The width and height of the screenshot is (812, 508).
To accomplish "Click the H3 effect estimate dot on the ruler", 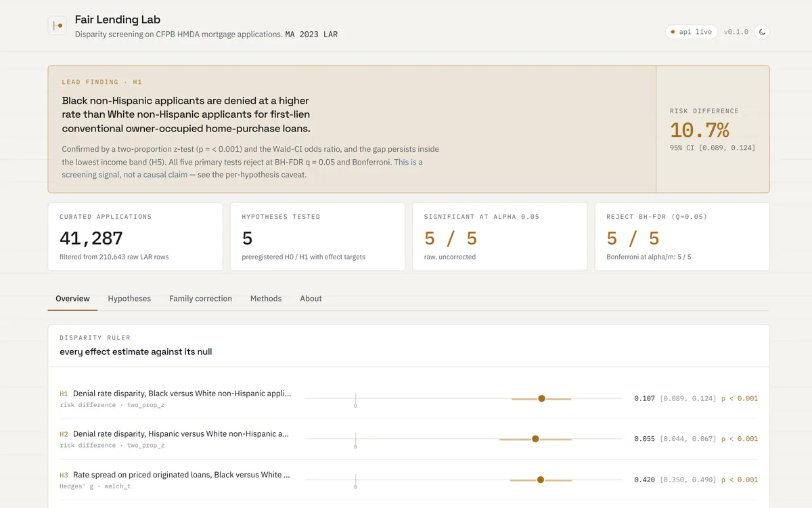I will tap(540, 480).
